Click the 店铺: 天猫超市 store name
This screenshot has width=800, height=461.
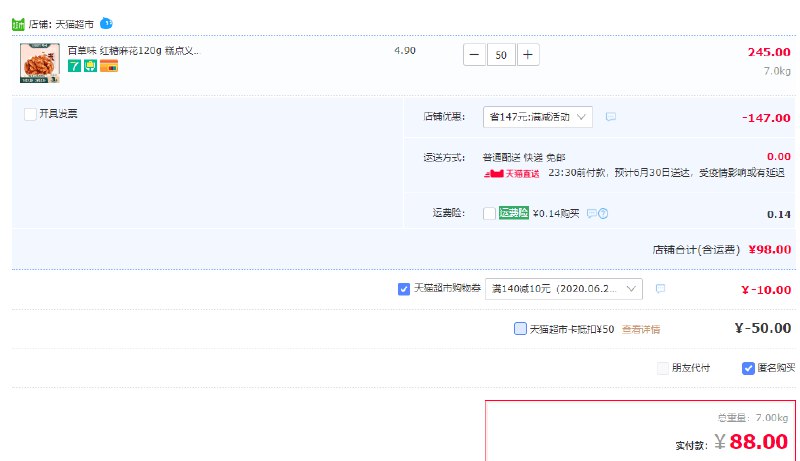[61, 24]
